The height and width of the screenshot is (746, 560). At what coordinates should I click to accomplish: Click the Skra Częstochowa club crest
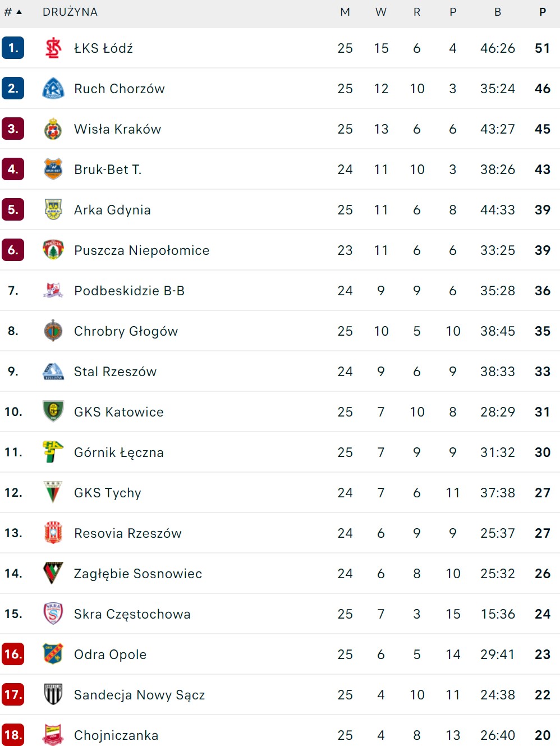coord(53,614)
